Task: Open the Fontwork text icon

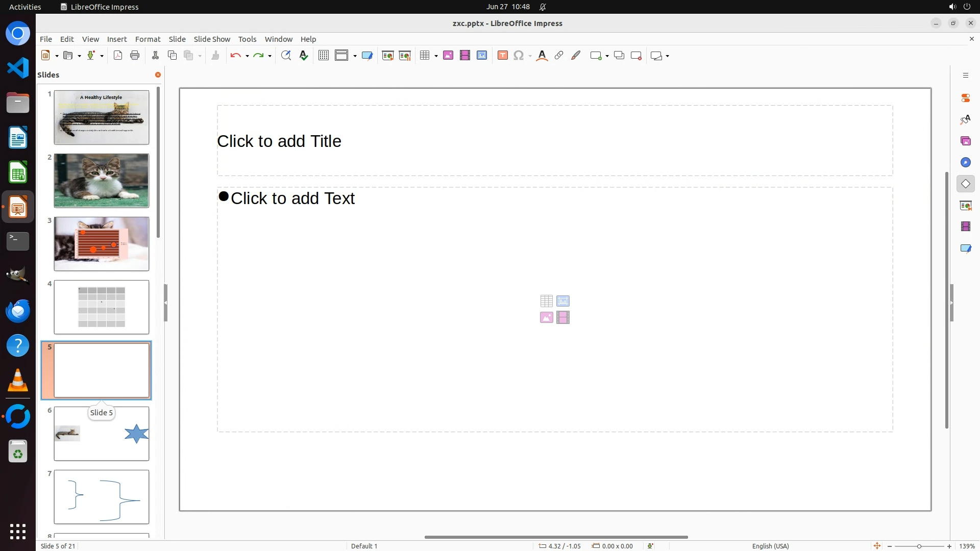Action: [x=542, y=56]
